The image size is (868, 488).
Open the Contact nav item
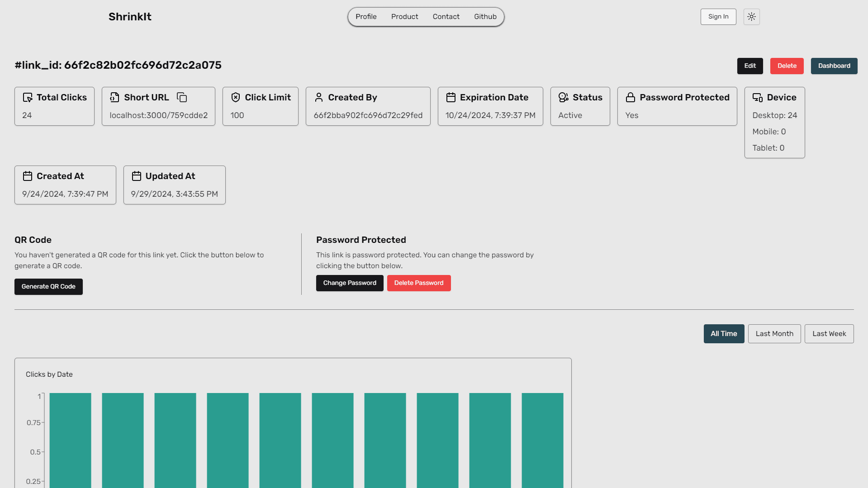pos(446,17)
